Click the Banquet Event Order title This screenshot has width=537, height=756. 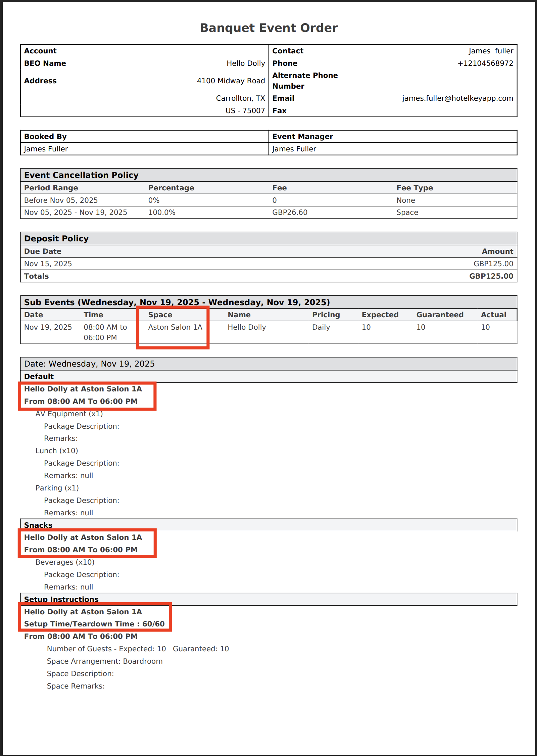[268, 28]
